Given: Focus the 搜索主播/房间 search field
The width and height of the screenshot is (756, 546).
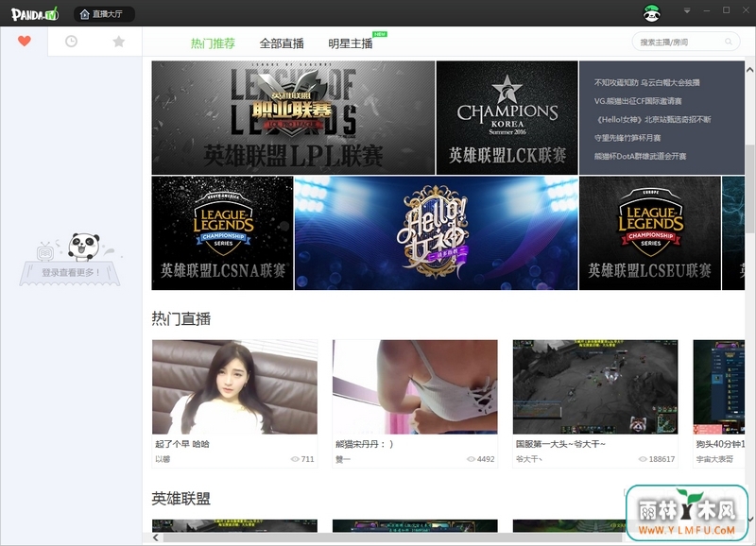Looking at the screenshot, I should point(685,42).
